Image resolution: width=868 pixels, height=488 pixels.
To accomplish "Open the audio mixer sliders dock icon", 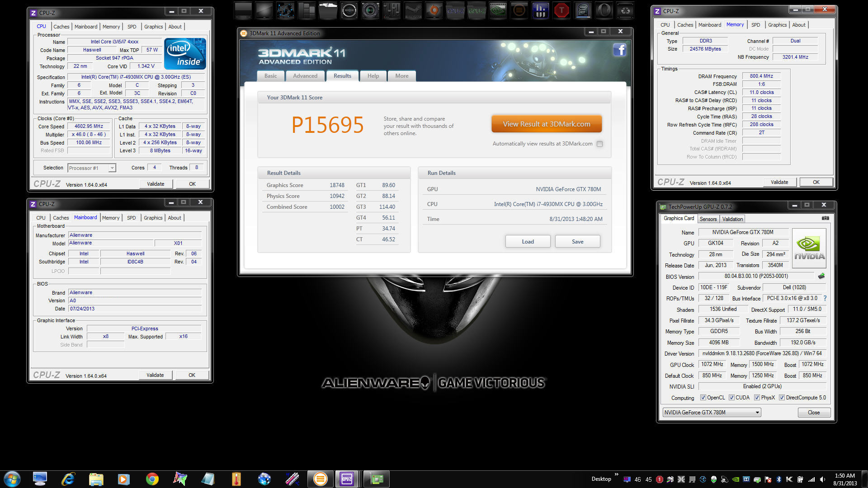I will point(392,10).
